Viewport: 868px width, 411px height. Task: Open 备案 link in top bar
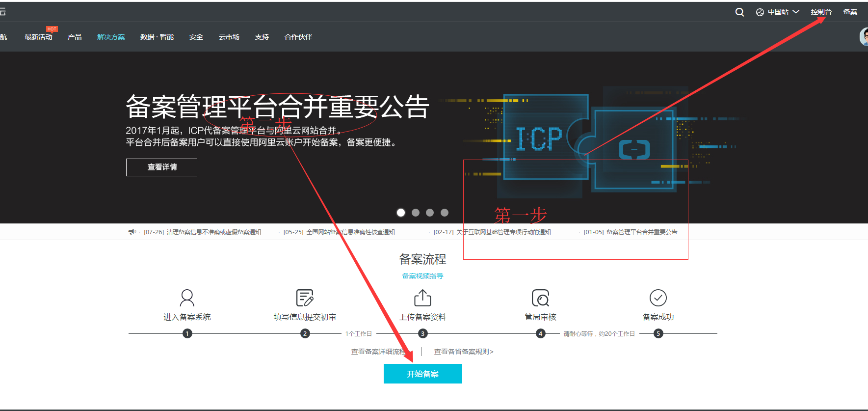pos(850,12)
